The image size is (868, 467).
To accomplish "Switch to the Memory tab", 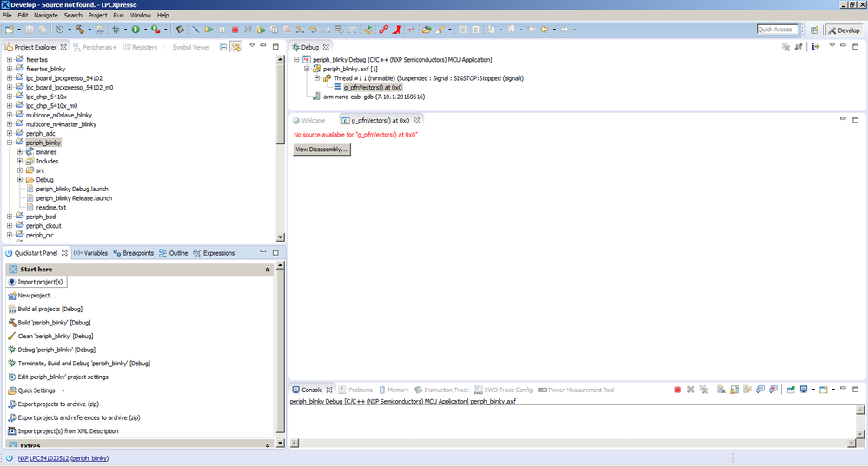I will coord(393,390).
